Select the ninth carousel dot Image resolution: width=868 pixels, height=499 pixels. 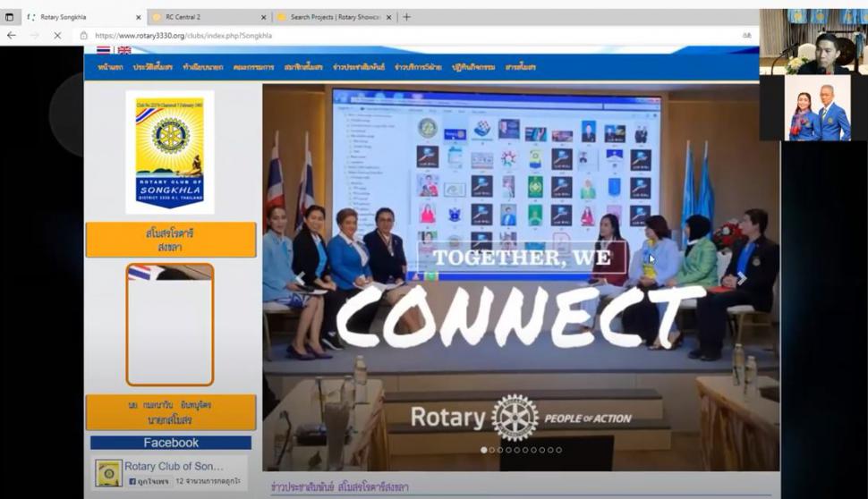point(550,450)
